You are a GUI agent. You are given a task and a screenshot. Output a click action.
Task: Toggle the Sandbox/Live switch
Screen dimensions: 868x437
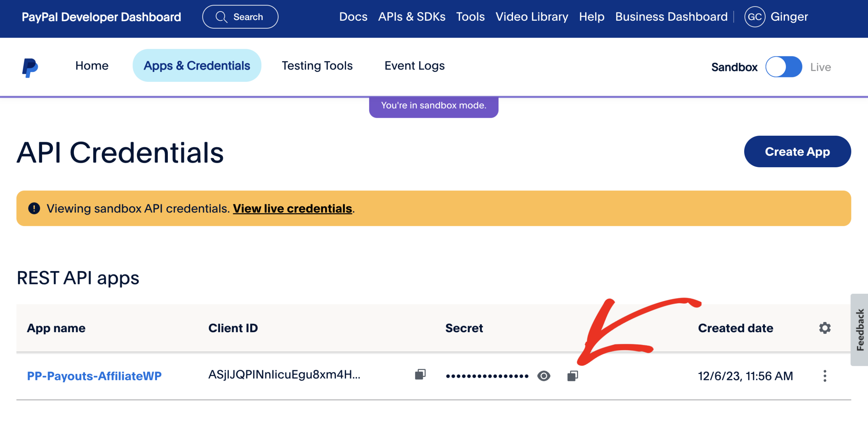click(x=783, y=67)
